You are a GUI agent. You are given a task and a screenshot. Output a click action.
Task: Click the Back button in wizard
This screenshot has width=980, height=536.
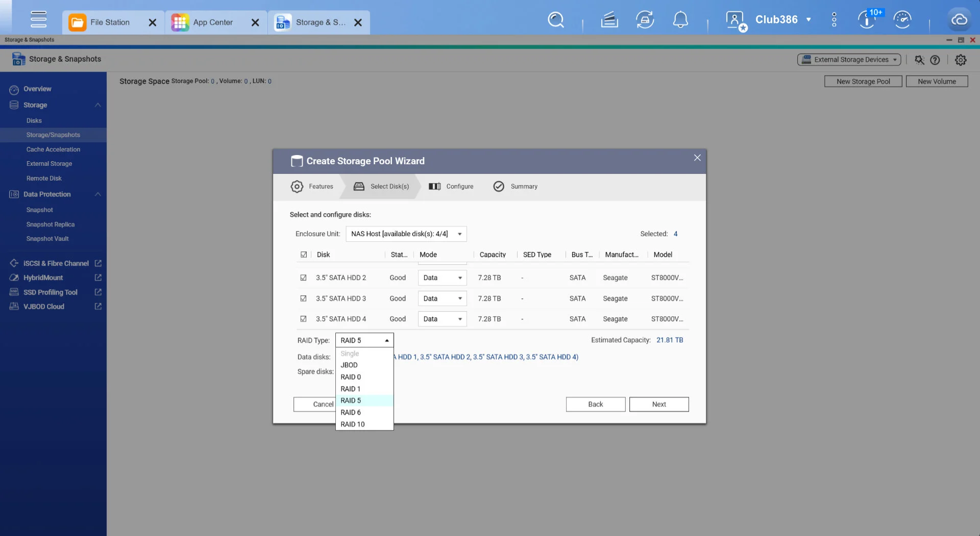point(596,404)
